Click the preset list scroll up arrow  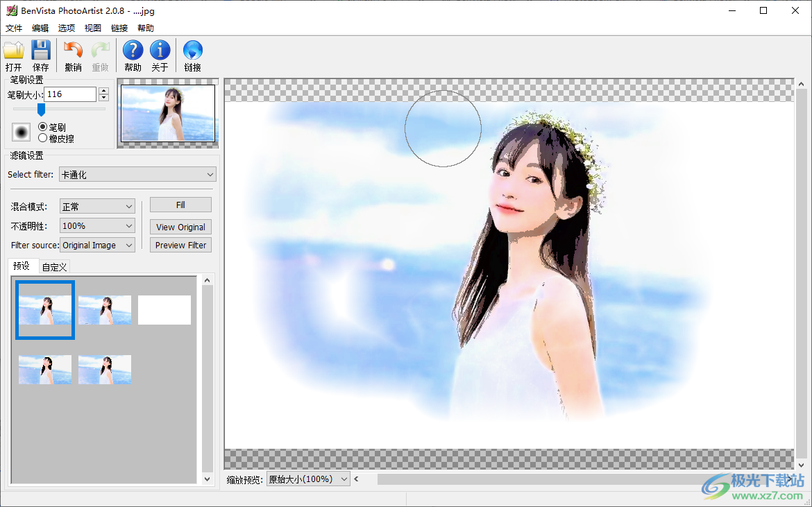pyautogui.click(x=207, y=280)
